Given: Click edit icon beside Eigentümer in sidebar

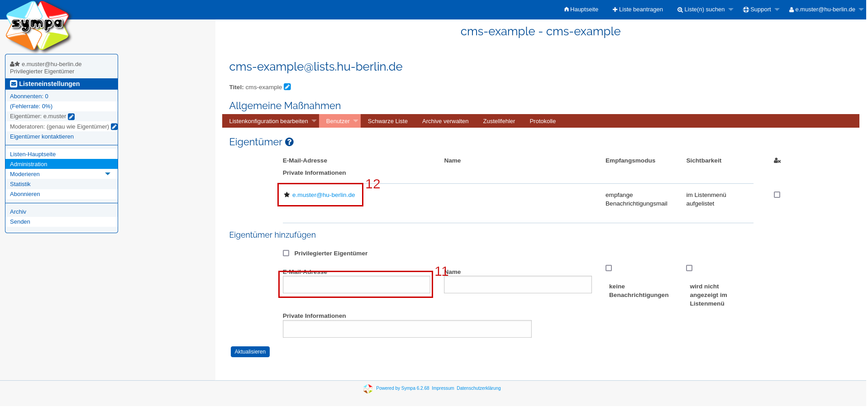Looking at the screenshot, I should pyautogui.click(x=71, y=117).
